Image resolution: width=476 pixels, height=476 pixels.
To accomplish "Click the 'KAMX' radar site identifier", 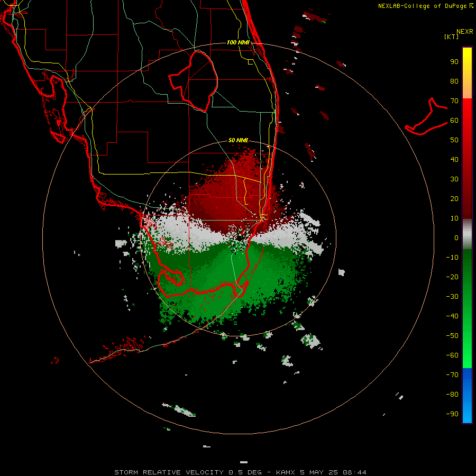I will [x=286, y=472].
